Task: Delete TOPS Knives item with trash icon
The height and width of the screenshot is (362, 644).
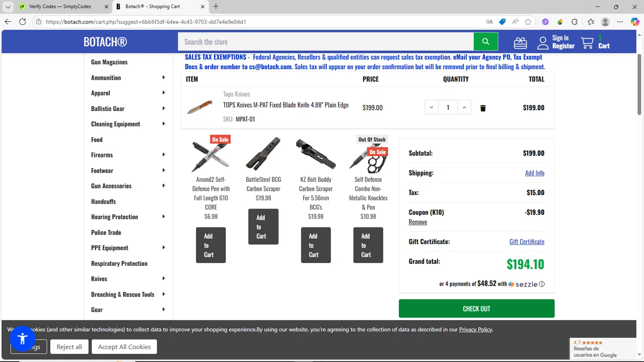Action: 483,108
